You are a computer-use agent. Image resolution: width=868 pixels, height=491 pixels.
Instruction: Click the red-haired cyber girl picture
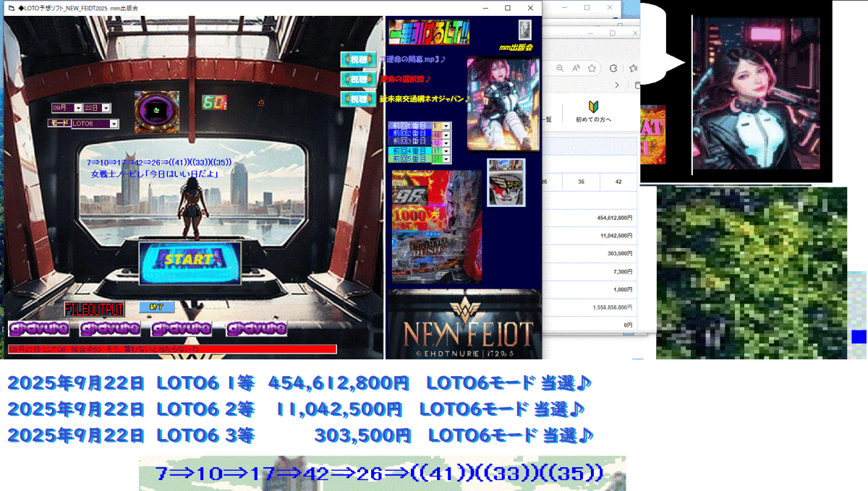point(503,104)
